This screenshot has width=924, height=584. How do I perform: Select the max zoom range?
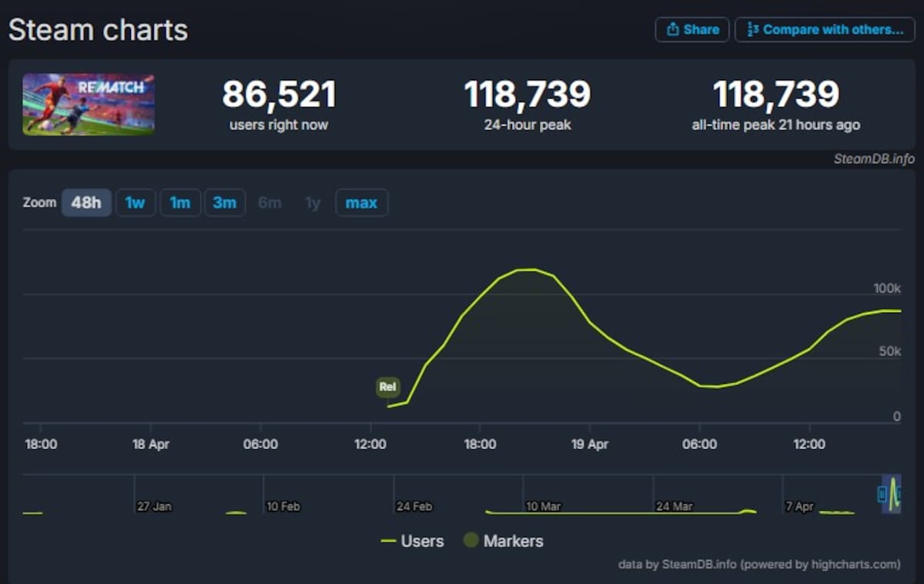coord(361,203)
